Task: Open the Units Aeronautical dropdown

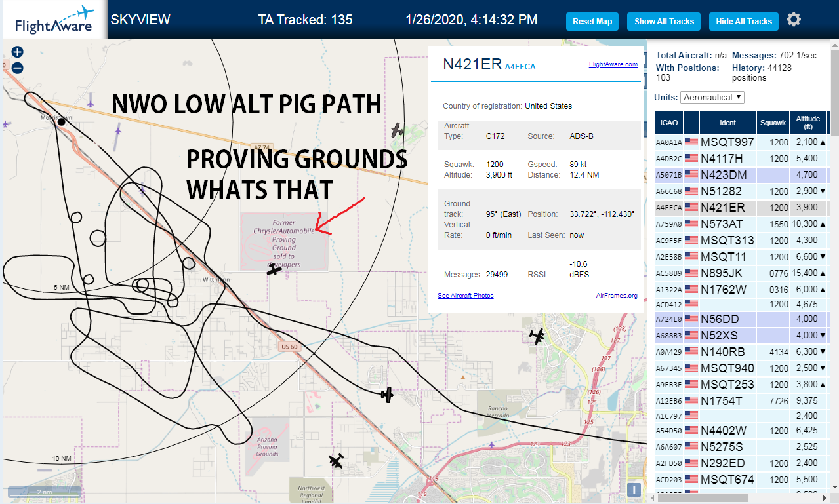Action: [712, 97]
